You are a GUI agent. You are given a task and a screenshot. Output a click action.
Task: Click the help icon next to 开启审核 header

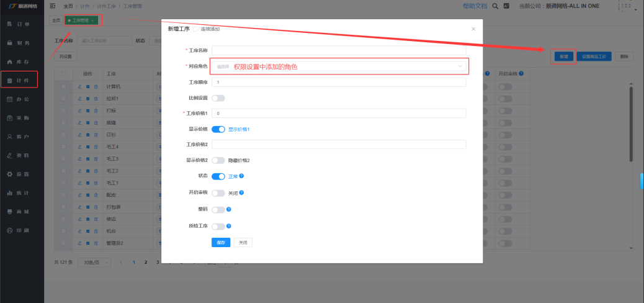pyautogui.click(x=521, y=73)
